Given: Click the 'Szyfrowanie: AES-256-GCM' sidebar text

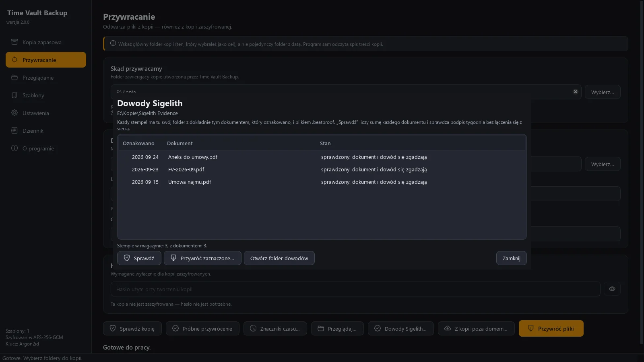Looking at the screenshot, I should (34, 337).
